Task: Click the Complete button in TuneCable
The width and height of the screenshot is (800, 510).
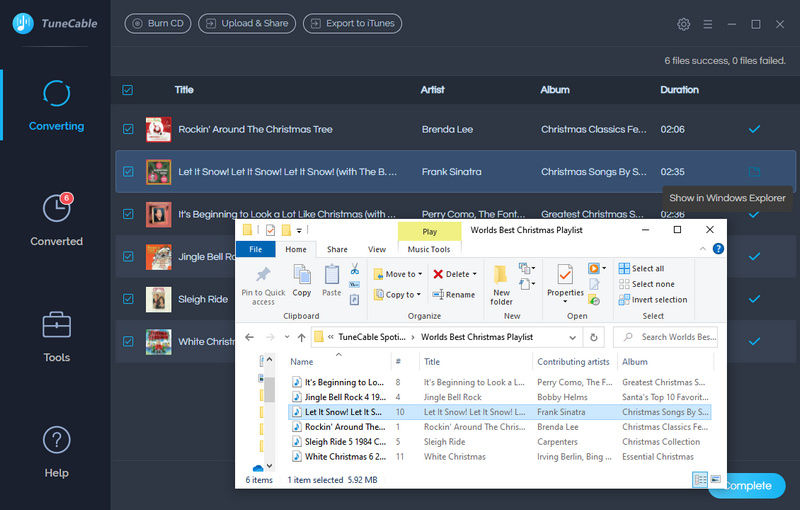Action: [746, 486]
